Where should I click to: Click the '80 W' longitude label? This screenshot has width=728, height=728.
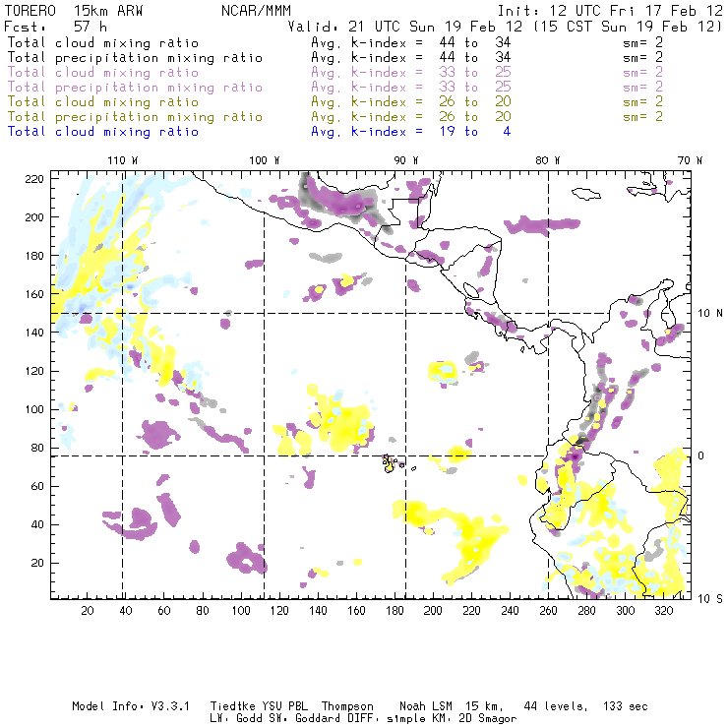click(x=547, y=160)
